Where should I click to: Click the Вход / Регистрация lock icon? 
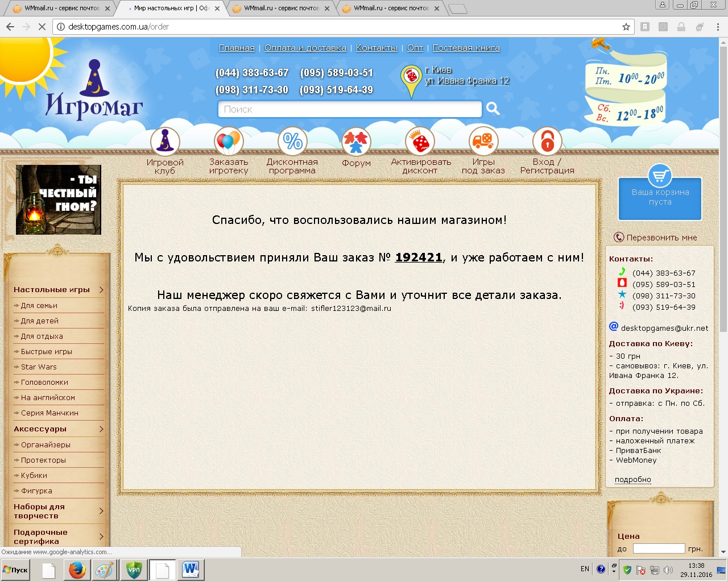547,141
